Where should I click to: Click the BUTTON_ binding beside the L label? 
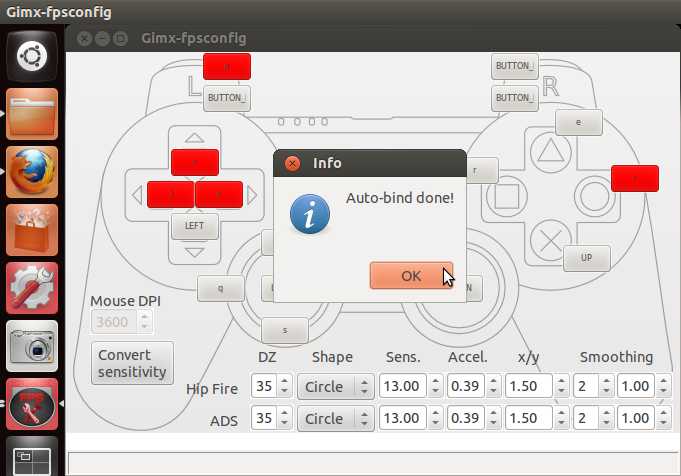coord(227,98)
